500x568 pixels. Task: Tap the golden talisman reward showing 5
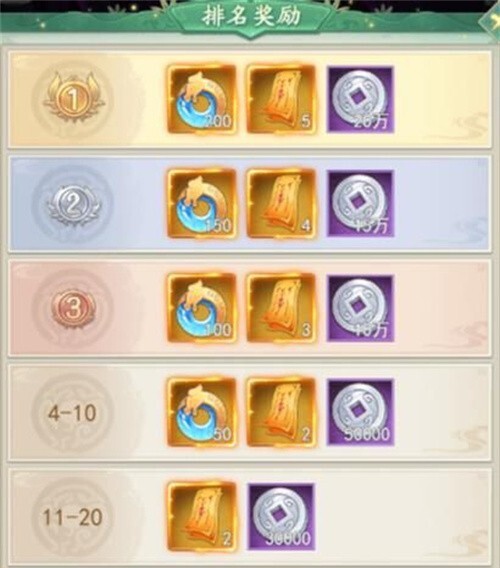tap(281, 99)
